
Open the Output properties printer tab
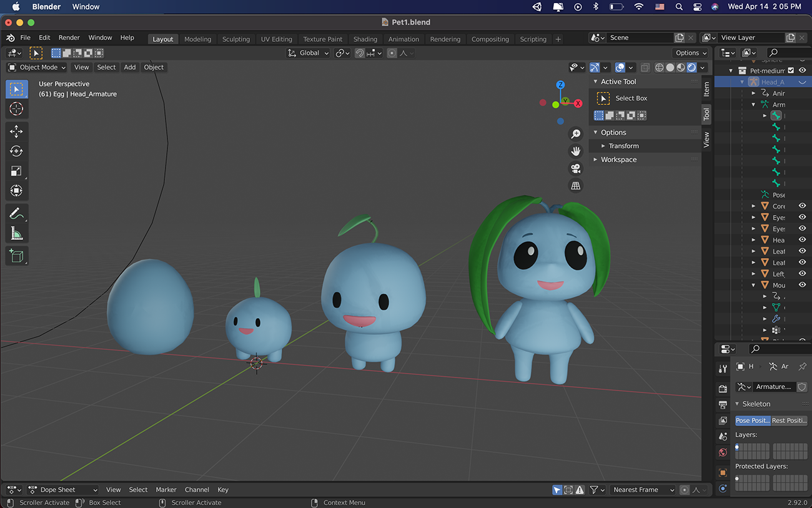723,405
